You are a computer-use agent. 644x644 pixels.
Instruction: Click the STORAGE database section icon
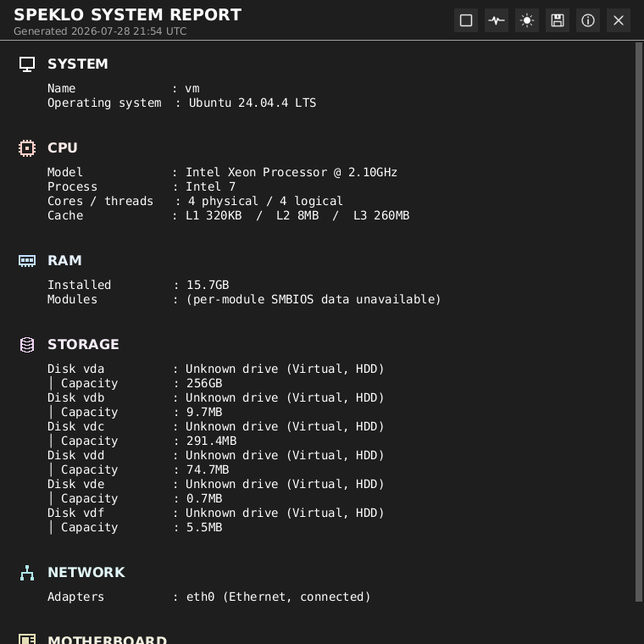27,345
